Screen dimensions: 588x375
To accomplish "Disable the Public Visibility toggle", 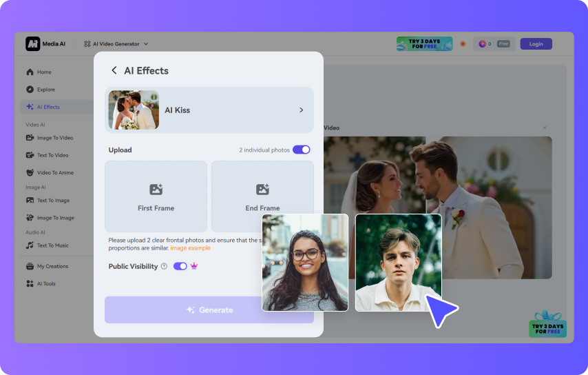I will [180, 266].
